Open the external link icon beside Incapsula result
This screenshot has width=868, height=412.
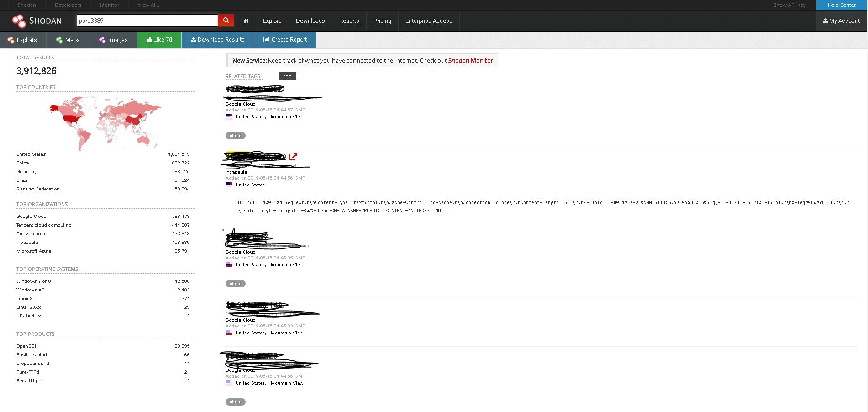pyautogui.click(x=293, y=157)
